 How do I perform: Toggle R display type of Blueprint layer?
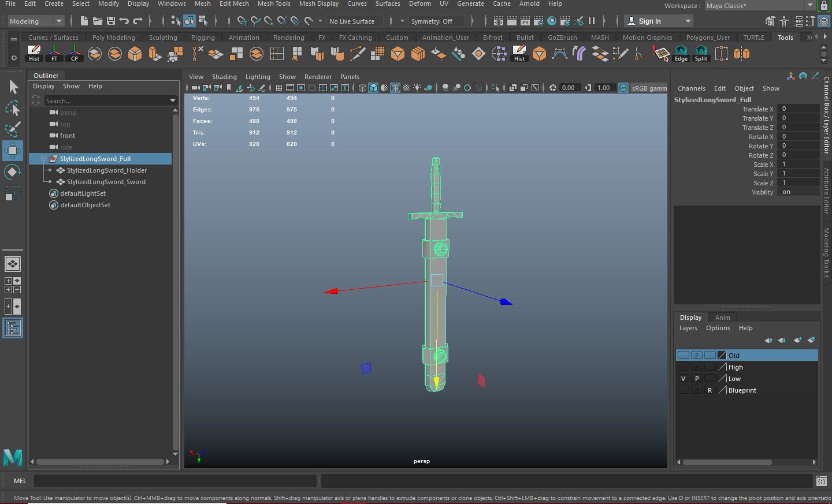tap(710, 390)
